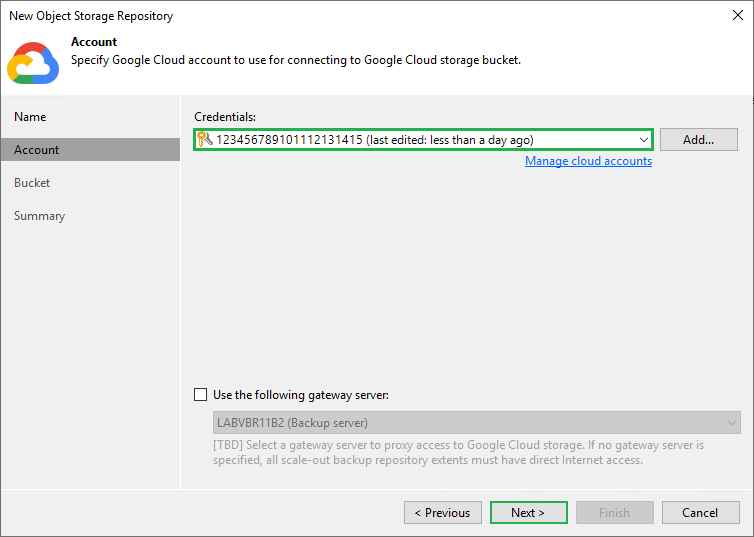Expand the Credentials dropdown arrow
Image resolution: width=754 pixels, height=537 pixels.
pos(643,140)
